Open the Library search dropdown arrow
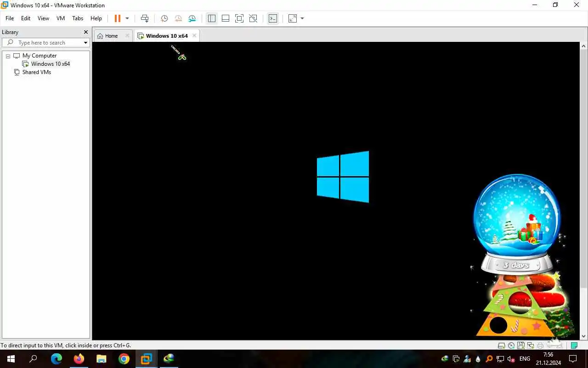This screenshot has width=588, height=368. pyautogui.click(x=85, y=43)
